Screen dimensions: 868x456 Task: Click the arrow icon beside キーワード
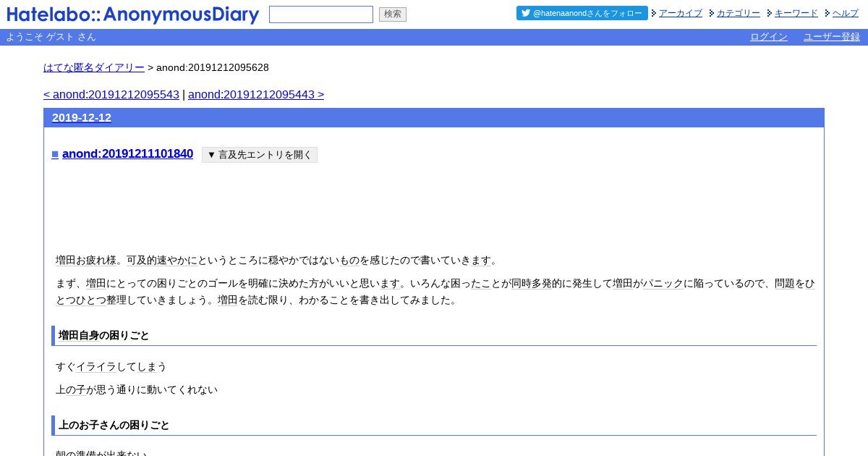coord(770,13)
